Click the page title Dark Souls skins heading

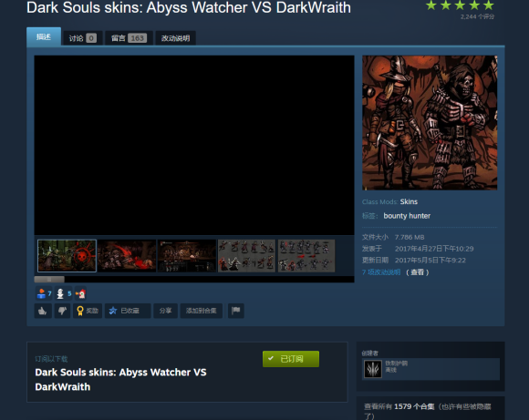click(189, 7)
